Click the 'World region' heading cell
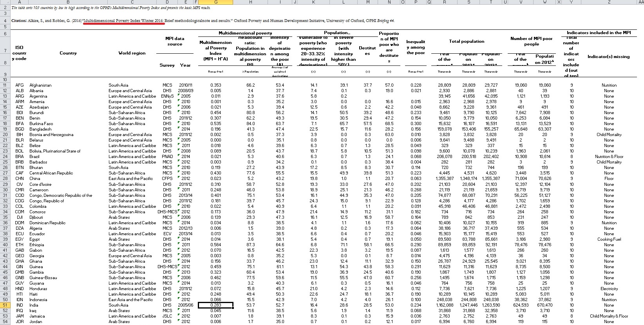Viewport: 644px width, 325px height. point(132,53)
